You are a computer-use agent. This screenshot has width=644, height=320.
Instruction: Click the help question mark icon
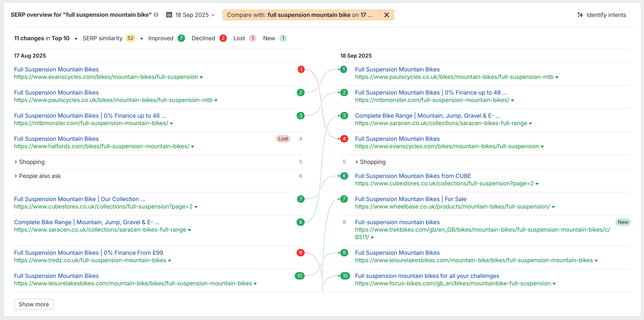(x=156, y=15)
